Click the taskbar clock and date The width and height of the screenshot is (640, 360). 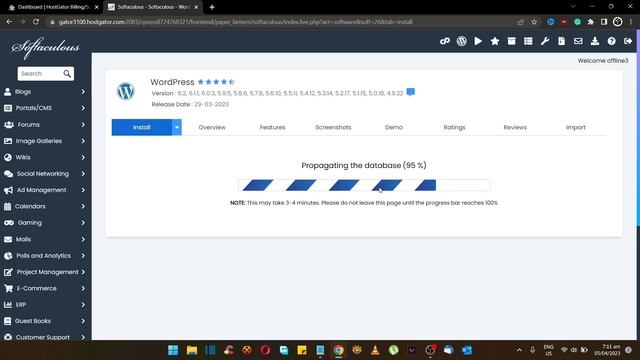(x=607, y=350)
